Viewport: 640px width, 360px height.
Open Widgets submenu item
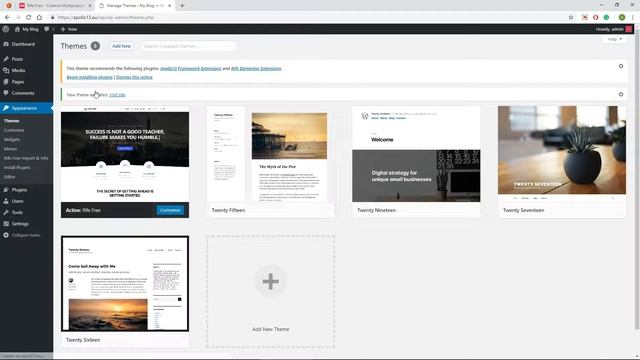12,140
